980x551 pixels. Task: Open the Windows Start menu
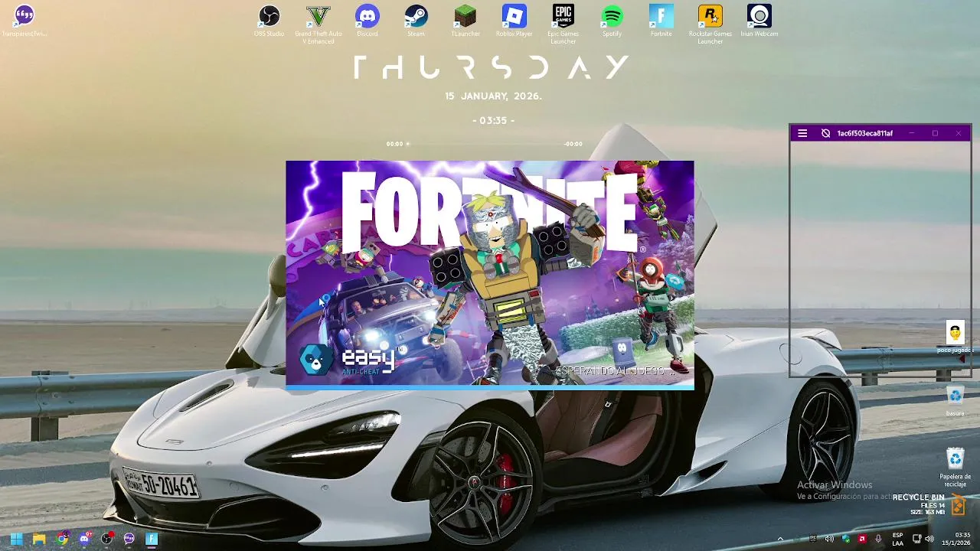pos(16,539)
